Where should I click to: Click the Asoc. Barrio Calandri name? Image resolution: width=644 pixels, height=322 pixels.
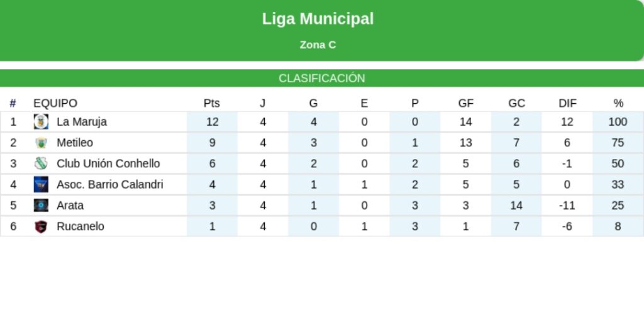[x=110, y=184]
